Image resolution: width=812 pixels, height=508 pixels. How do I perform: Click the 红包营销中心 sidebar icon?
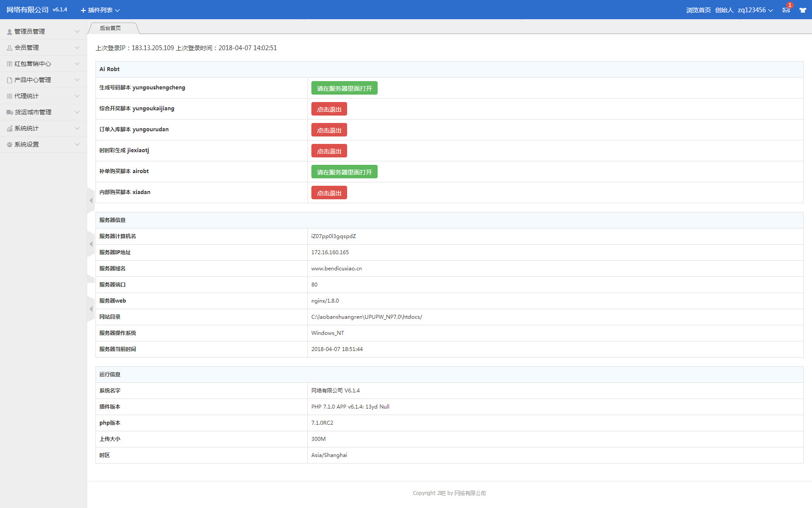pyautogui.click(x=9, y=64)
